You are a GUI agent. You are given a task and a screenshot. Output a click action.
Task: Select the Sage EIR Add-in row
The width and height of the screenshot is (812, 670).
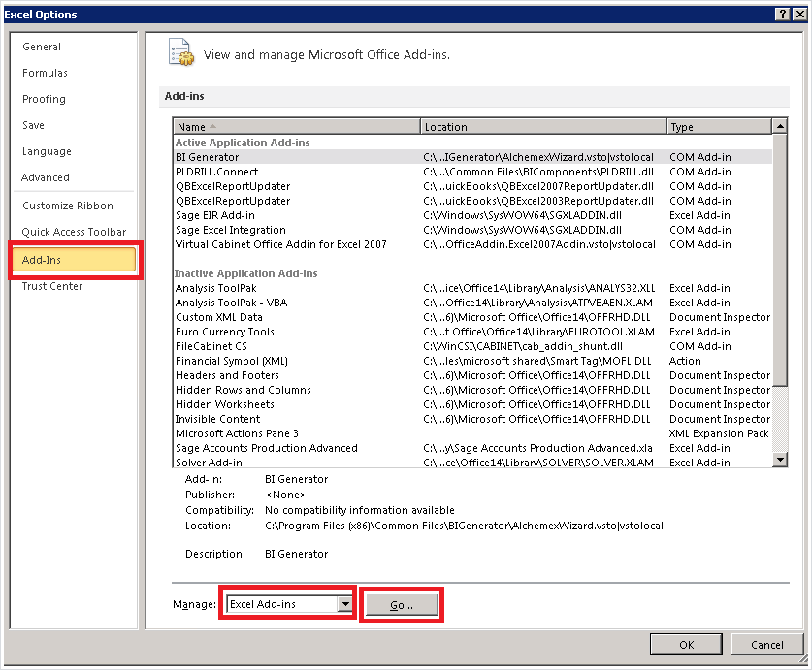(x=472, y=215)
